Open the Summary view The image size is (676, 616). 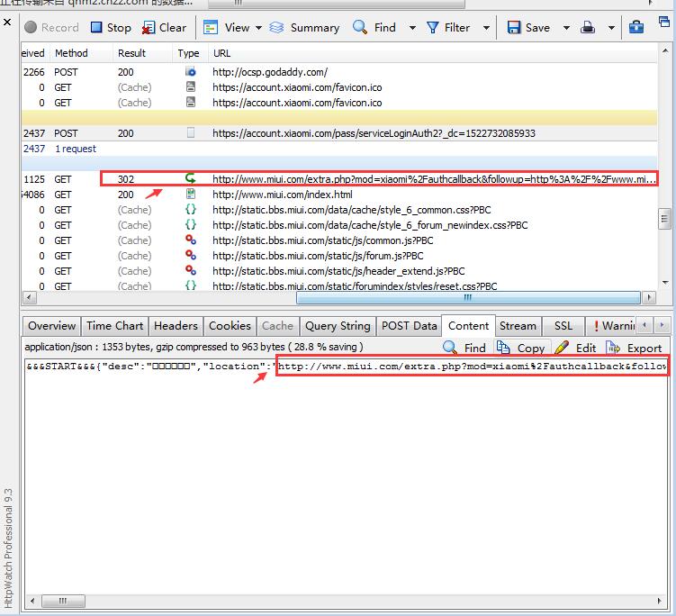click(x=304, y=28)
